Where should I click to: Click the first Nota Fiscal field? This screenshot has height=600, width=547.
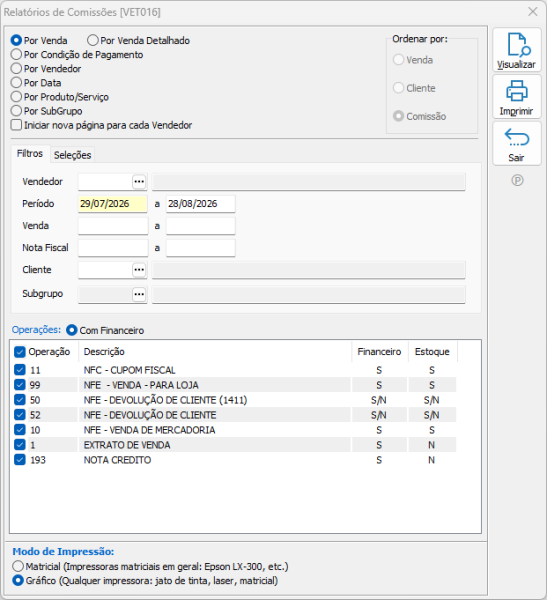[113, 248]
